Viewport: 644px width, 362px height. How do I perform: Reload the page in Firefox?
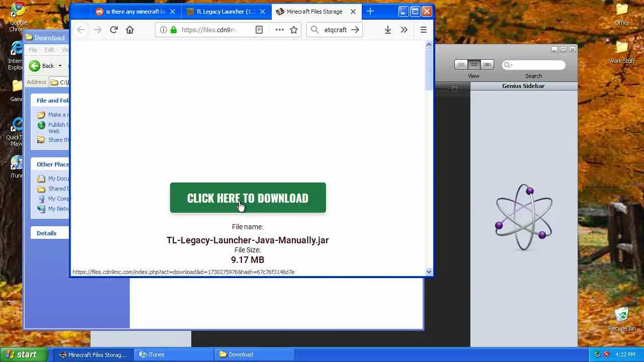tap(114, 30)
